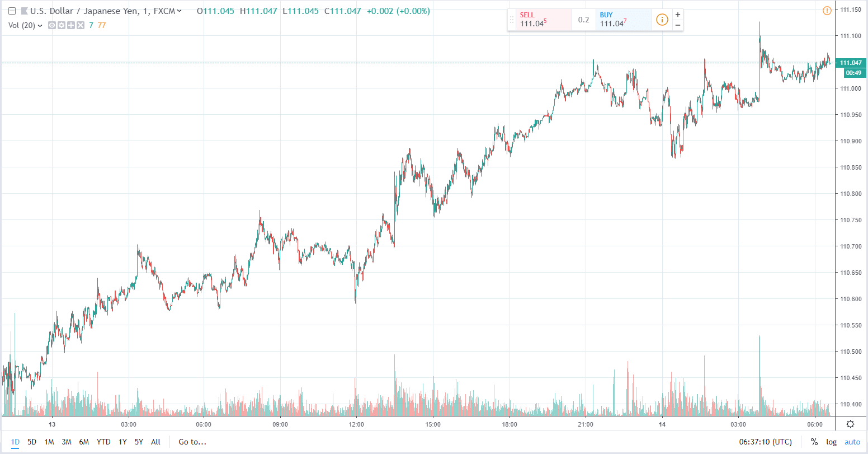The height and width of the screenshot is (454, 868).
Task: Click the date 14 on time axis
Action: [662, 424]
